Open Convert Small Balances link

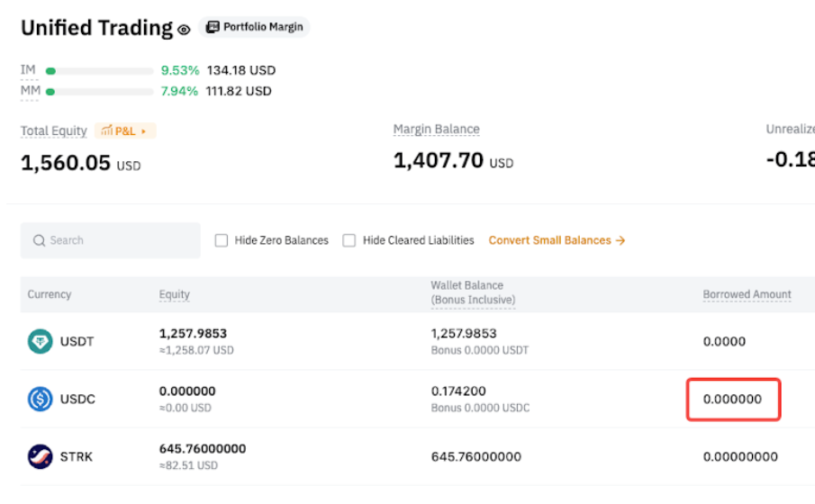[x=549, y=240]
